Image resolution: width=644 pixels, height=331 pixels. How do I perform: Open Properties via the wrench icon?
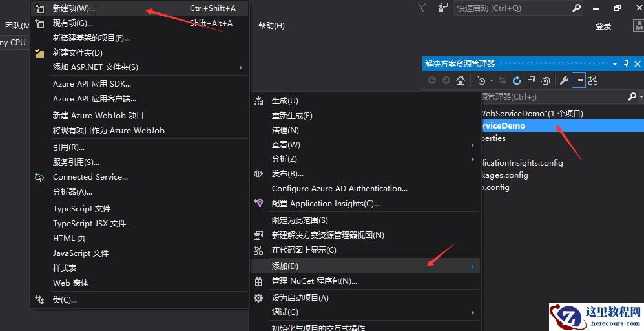click(565, 80)
